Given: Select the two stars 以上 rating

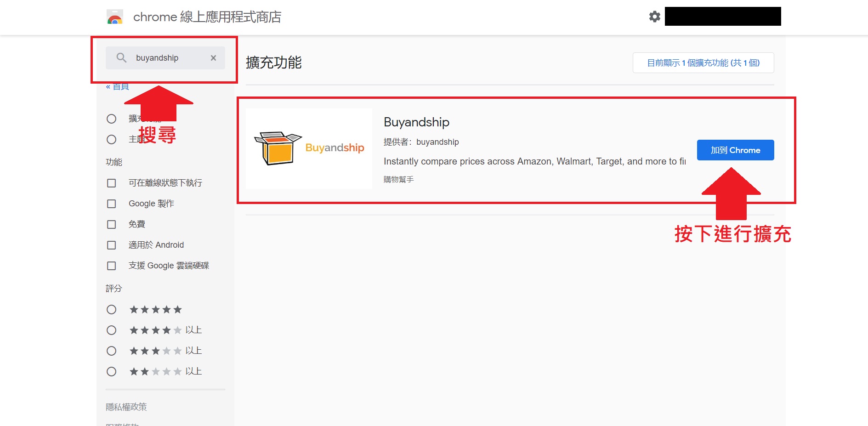Looking at the screenshot, I should (x=111, y=372).
